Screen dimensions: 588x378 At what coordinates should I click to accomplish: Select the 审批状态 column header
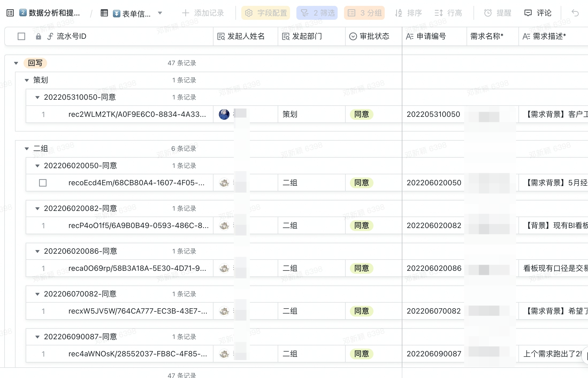tap(374, 36)
